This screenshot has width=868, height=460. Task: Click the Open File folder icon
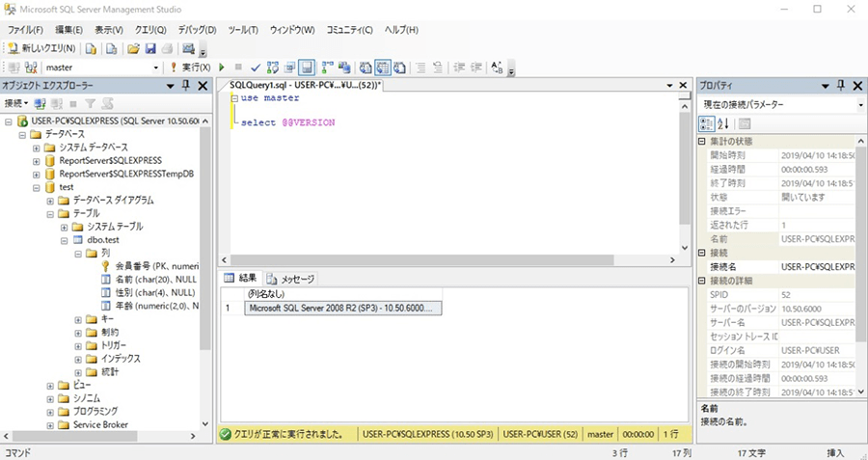point(133,49)
